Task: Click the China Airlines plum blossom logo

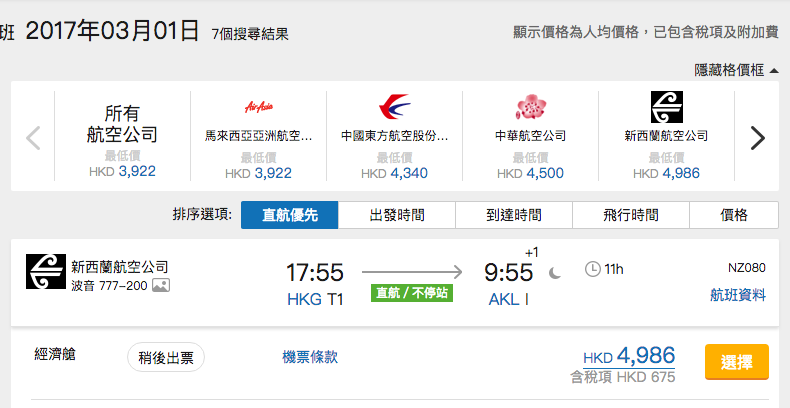Action: [x=531, y=107]
